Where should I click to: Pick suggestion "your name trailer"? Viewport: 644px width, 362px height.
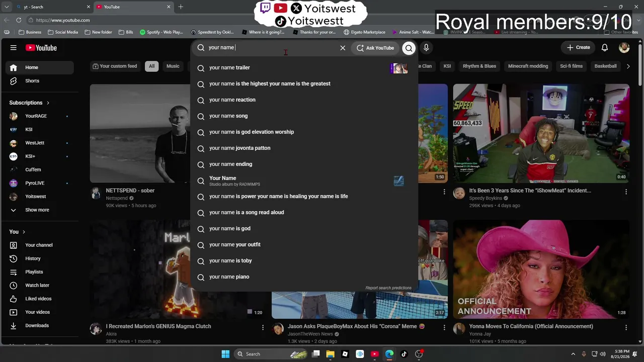pyautogui.click(x=304, y=67)
